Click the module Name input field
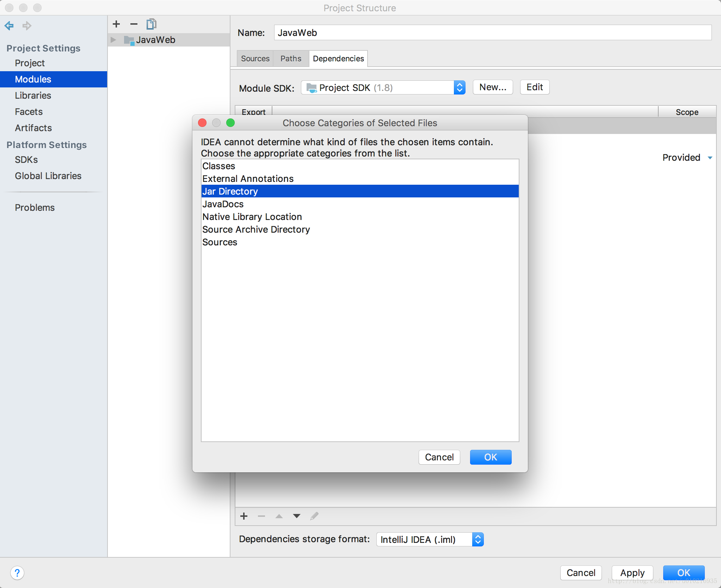The image size is (721, 588). pos(493,33)
